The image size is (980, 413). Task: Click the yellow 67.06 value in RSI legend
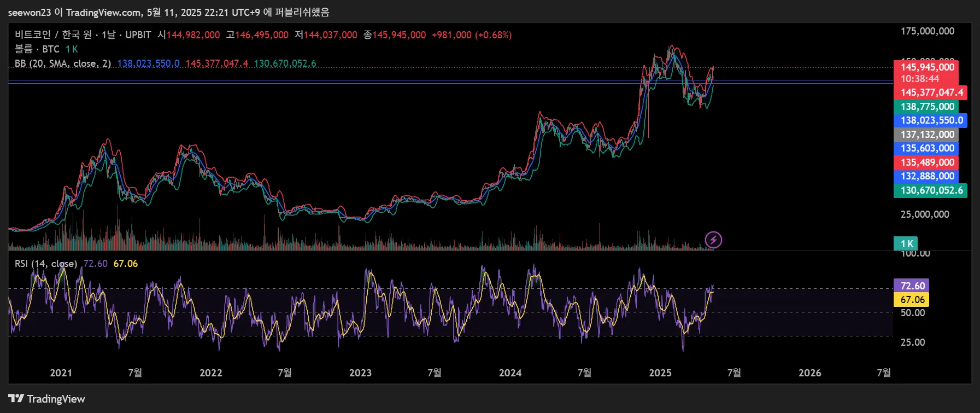[125, 264]
